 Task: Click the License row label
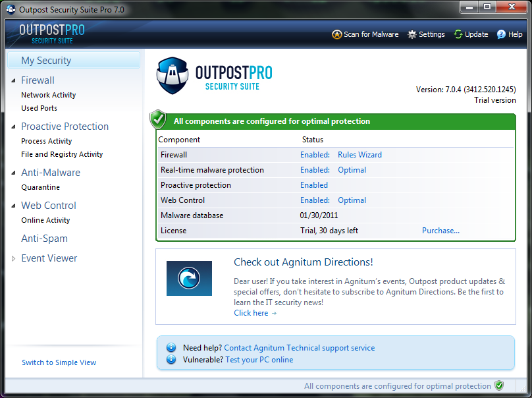click(173, 231)
